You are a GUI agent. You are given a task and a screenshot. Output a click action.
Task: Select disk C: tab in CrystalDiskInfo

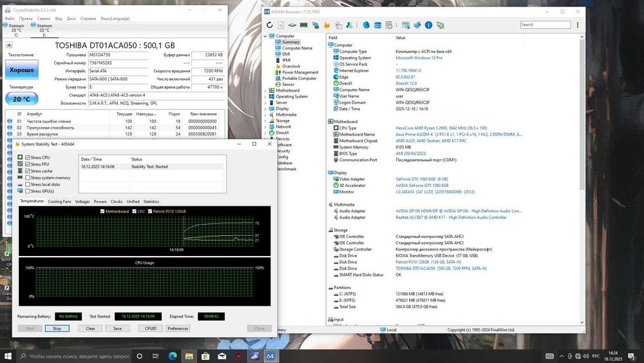(x=15, y=30)
